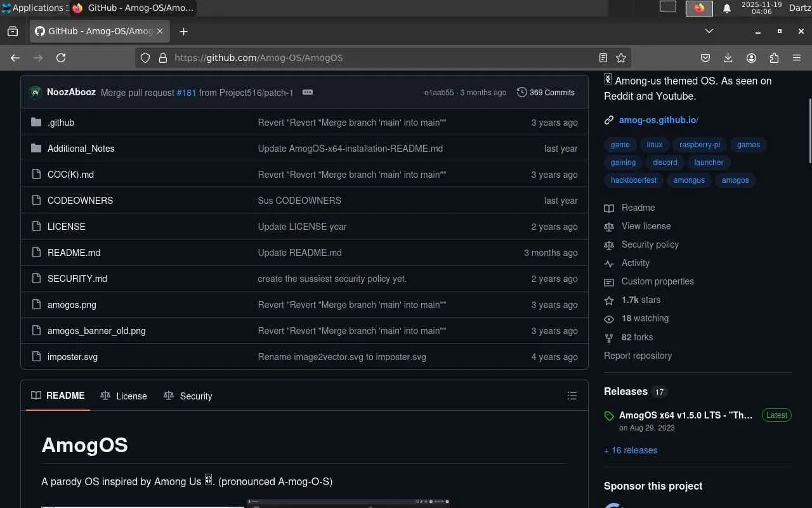Open amogos_banner_old.png file
The height and width of the screenshot is (508, 812).
coord(96,331)
